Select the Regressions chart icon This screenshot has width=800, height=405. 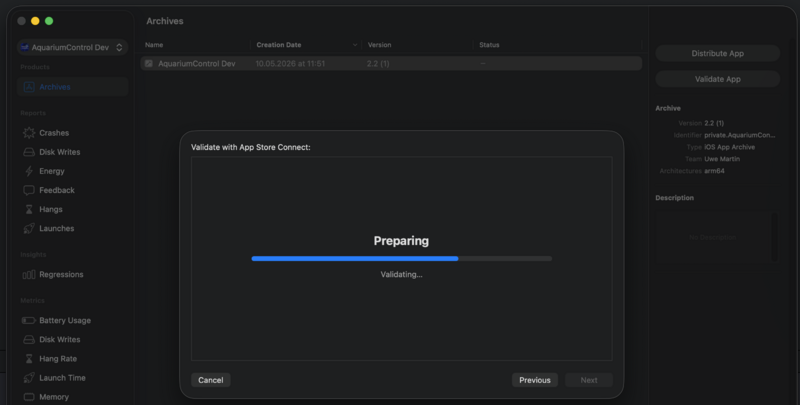tap(29, 274)
